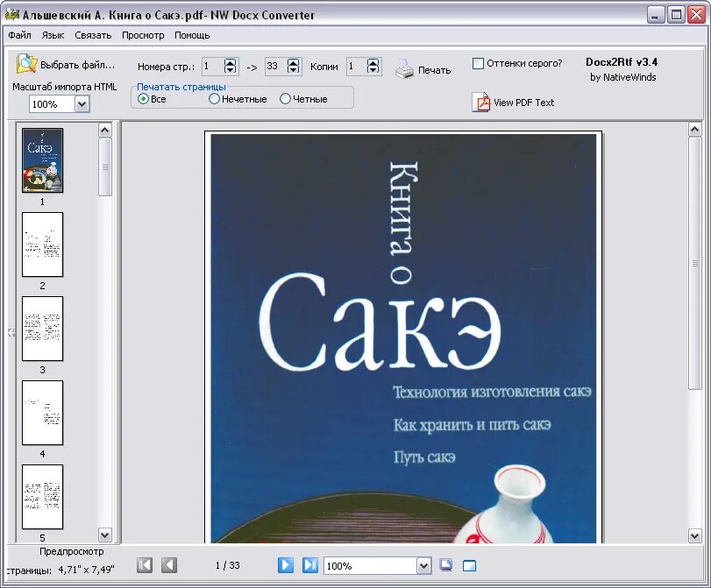
Task: Select page 3 thumbnail
Action: (43, 329)
